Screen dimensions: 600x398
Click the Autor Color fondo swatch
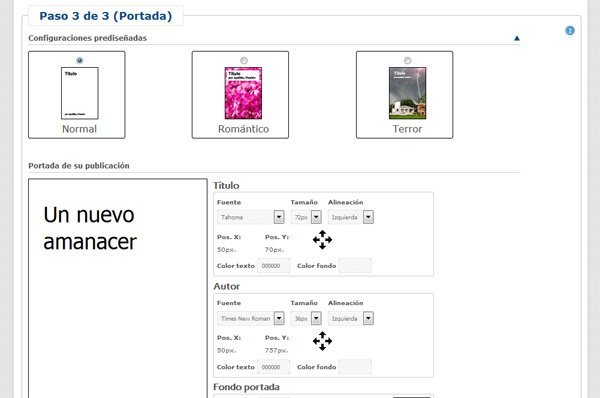355,367
